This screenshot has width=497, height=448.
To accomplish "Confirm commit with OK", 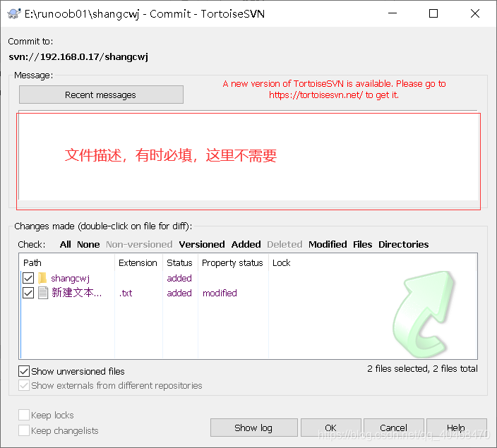I will click(330, 428).
